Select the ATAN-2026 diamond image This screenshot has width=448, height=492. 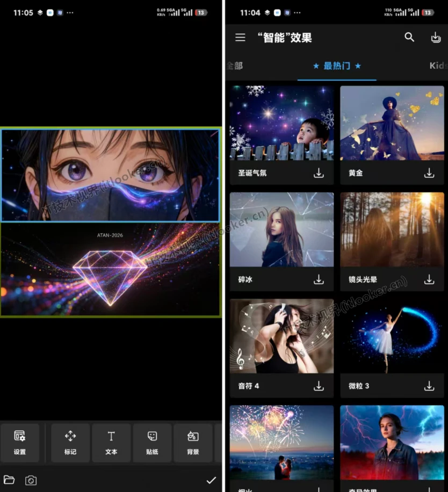tap(110, 270)
